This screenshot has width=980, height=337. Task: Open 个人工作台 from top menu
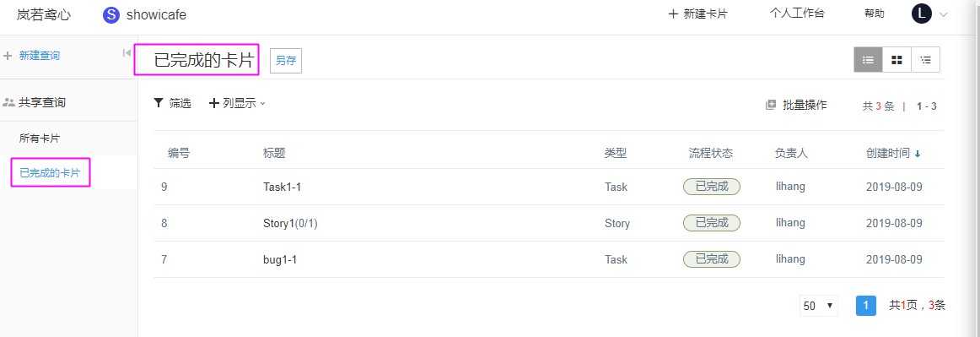797,14
